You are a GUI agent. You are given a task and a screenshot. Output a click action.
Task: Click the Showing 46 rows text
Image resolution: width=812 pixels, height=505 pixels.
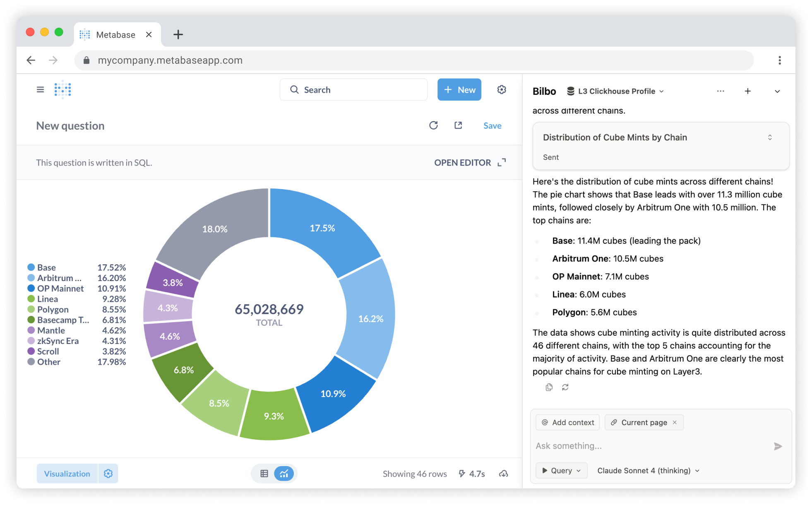pos(415,474)
